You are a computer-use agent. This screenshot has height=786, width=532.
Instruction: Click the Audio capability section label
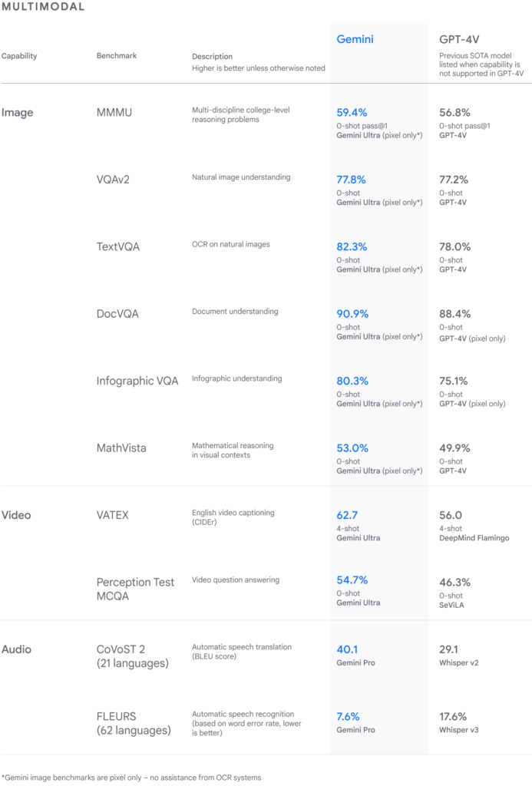[17, 649]
